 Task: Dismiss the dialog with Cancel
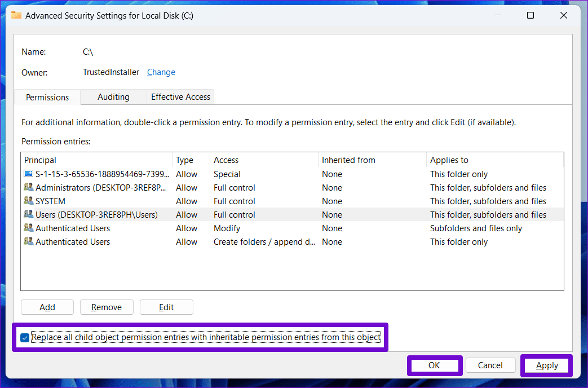490,365
